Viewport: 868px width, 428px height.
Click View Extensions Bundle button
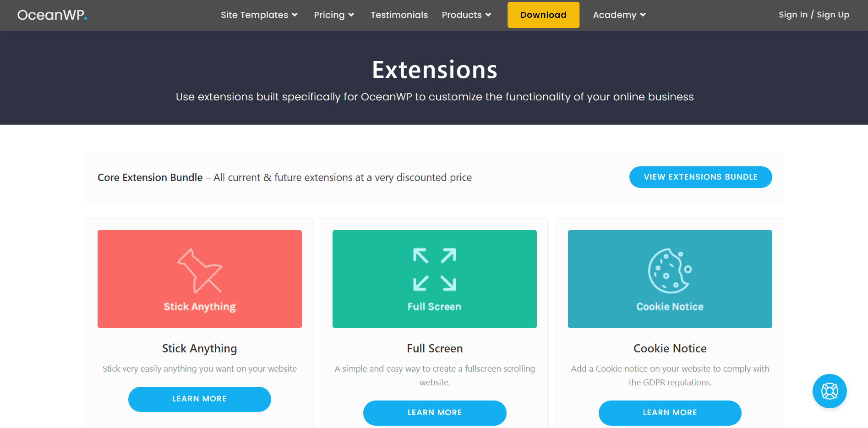click(700, 177)
